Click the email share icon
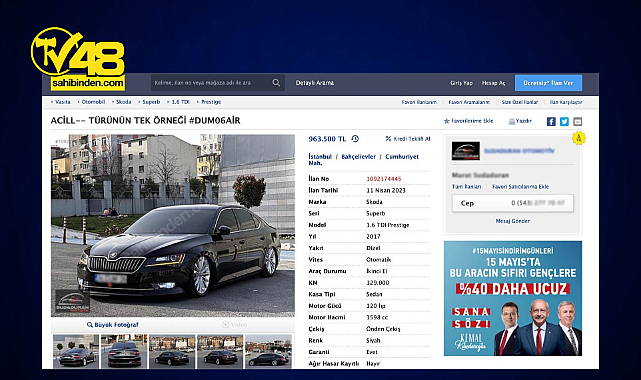The height and width of the screenshot is (380, 641). click(x=577, y=121)
